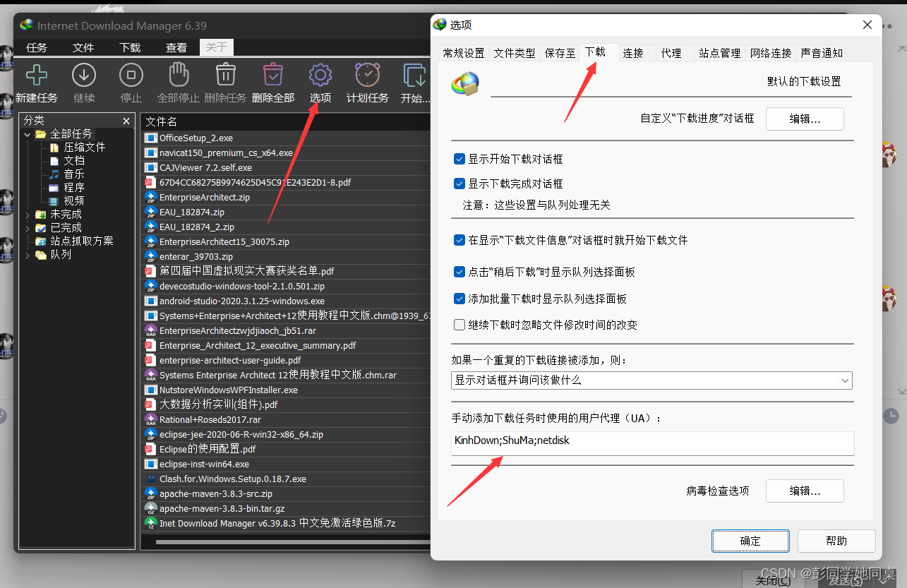Switch to the 网络连接 tab
907x588 pixels.
770,53
